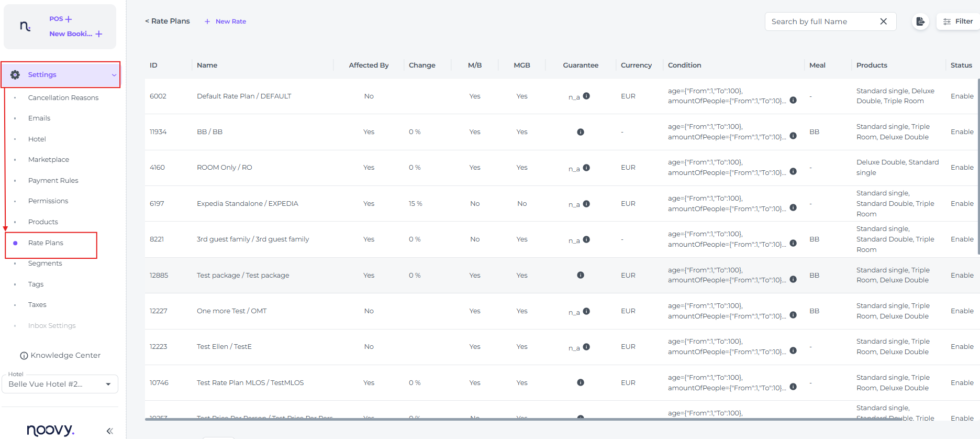Go back via Rate Plans breadcrumb
Screen dimensions: 980x439
coord(168,21)
